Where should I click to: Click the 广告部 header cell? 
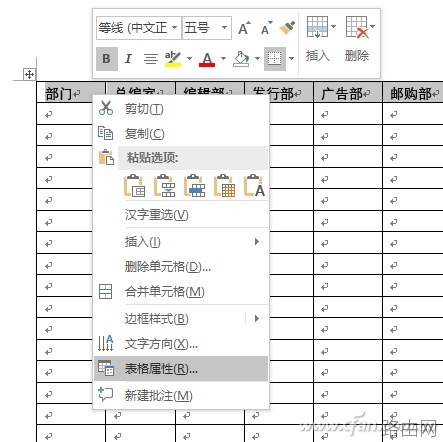click(348, 92)
